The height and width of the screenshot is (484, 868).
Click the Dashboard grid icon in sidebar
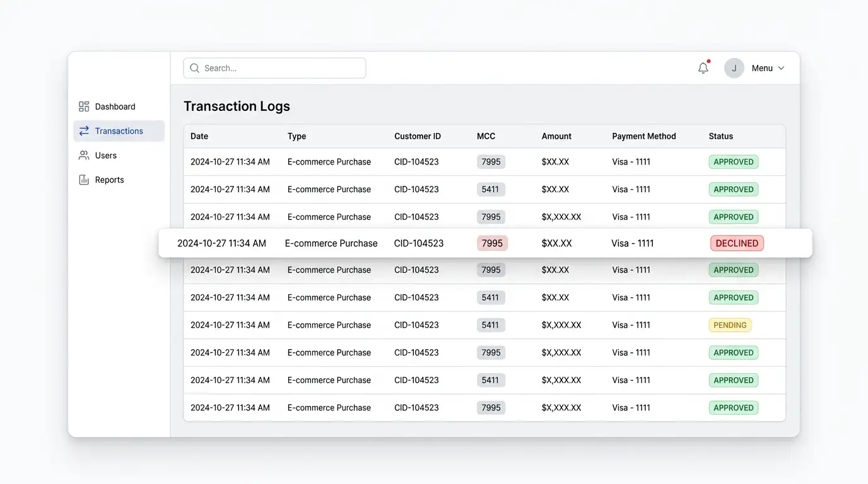[x=84, y=107]
